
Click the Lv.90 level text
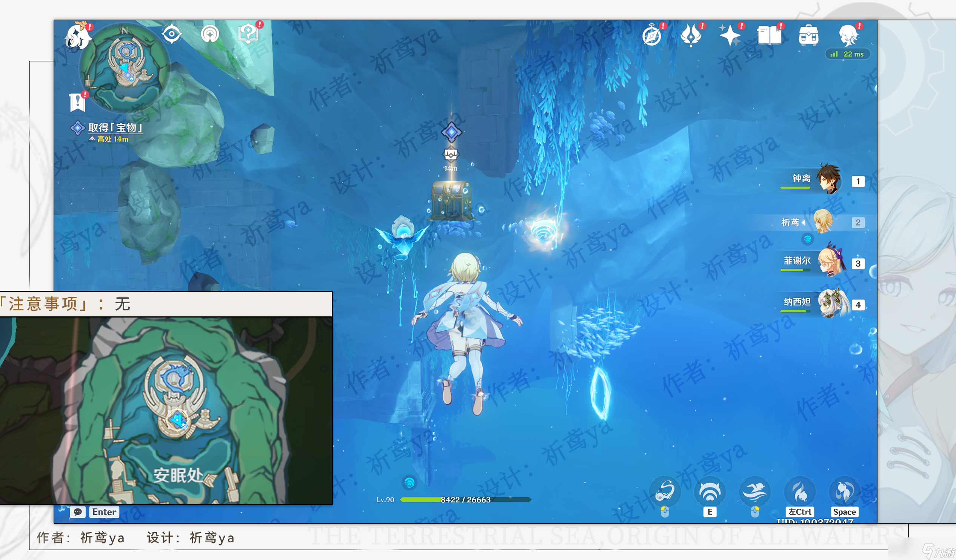click(x=385, y=500)
